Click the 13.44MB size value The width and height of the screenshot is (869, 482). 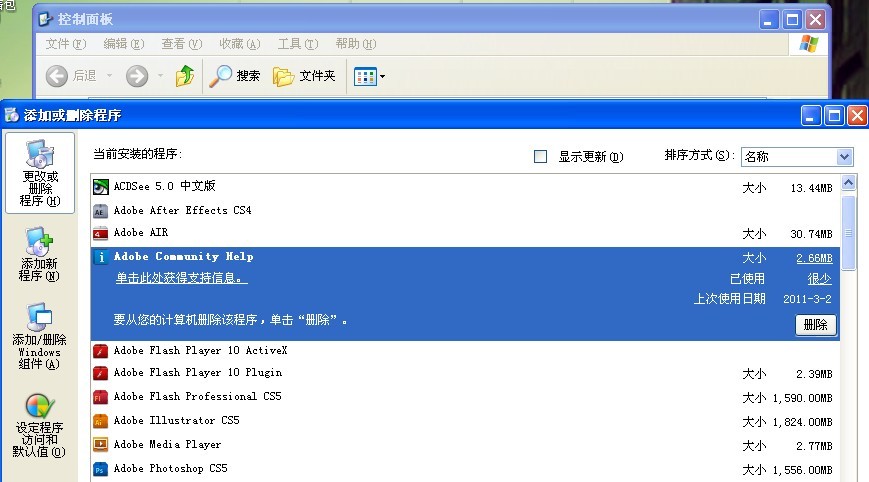[811, 188]
